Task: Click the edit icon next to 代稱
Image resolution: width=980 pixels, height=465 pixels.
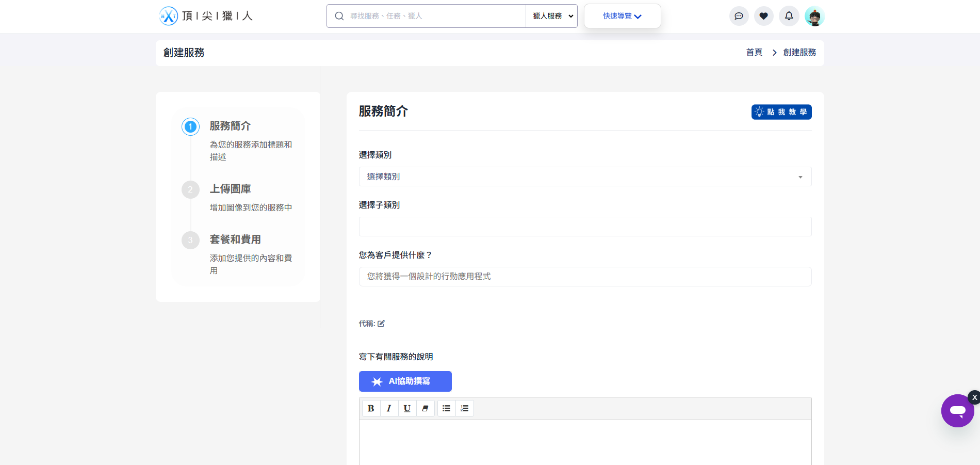Action: pos(381,324)
